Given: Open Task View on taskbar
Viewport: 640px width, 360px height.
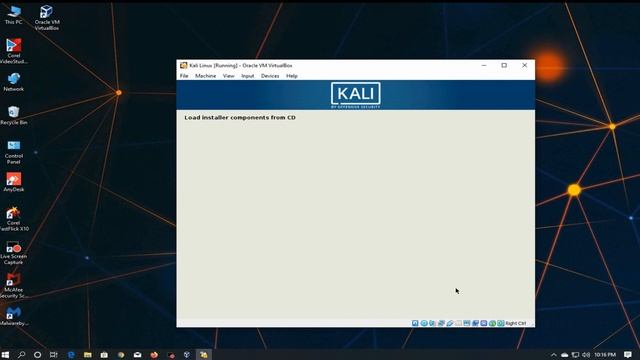Looking at the screenshot, I should click(x=53, y=355).
